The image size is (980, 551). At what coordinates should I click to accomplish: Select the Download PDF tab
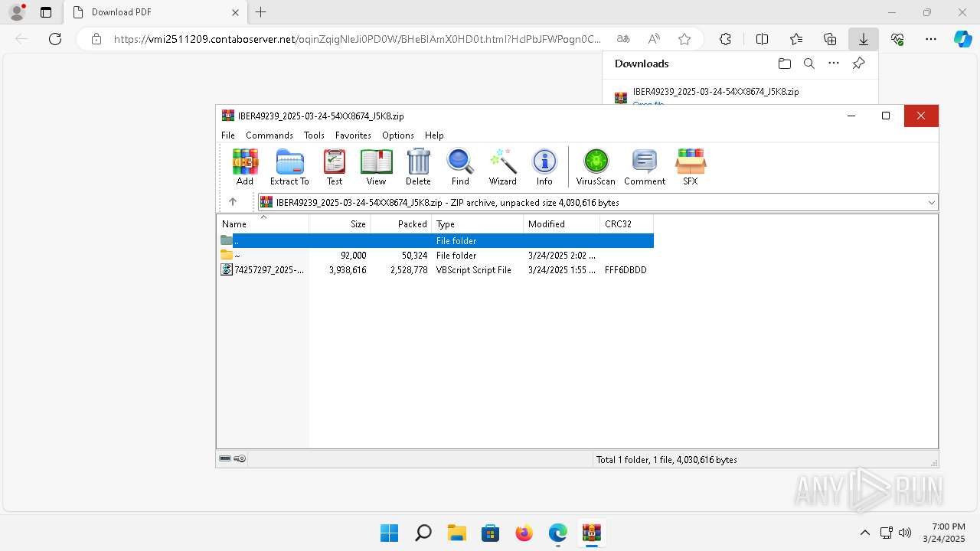click(156, 12)
